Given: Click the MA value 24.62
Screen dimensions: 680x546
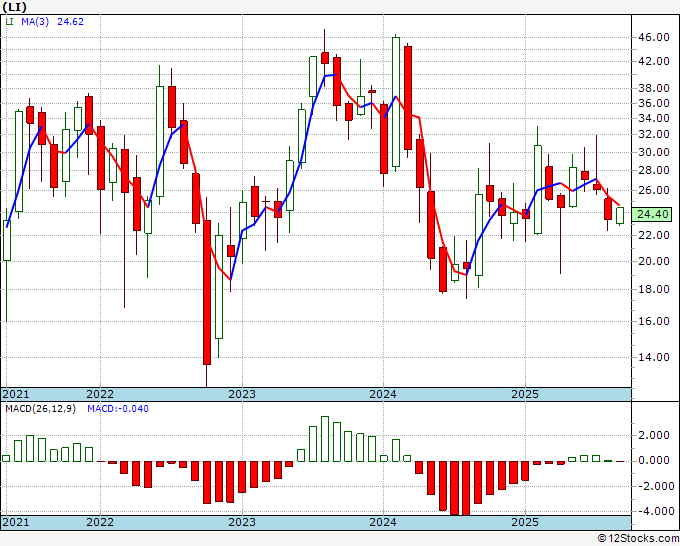Looking at the screenshot, I should [71, 21].
